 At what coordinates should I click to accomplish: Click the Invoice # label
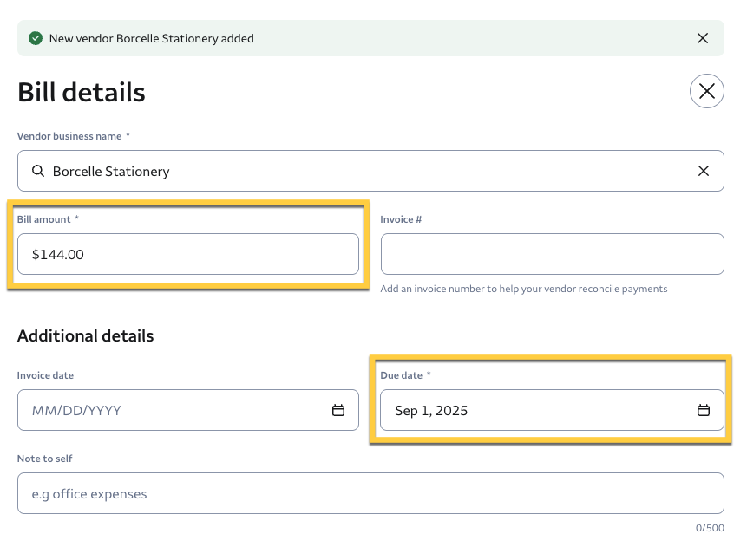click(401, 219)
